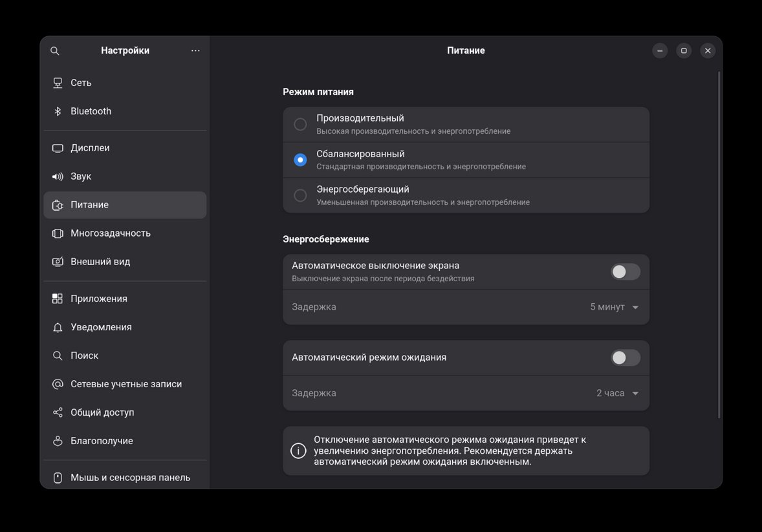
Task: Click the Дисплеи monitor icon
Action: pyautogui.click(x=58, y=148)
